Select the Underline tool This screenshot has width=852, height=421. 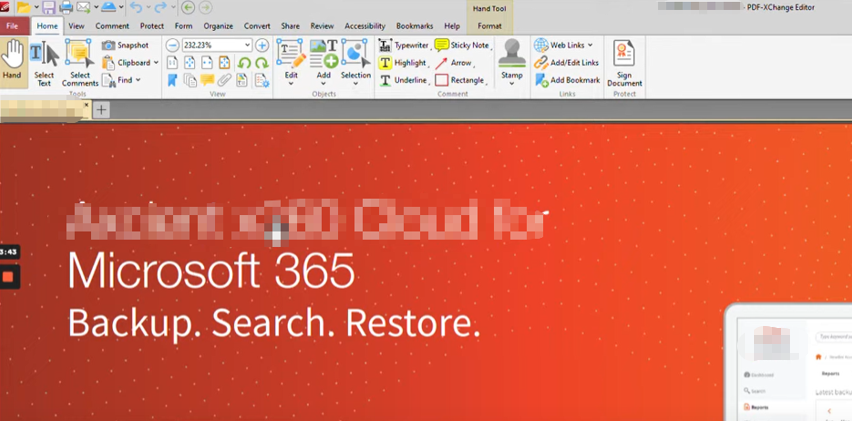[403, 80]
